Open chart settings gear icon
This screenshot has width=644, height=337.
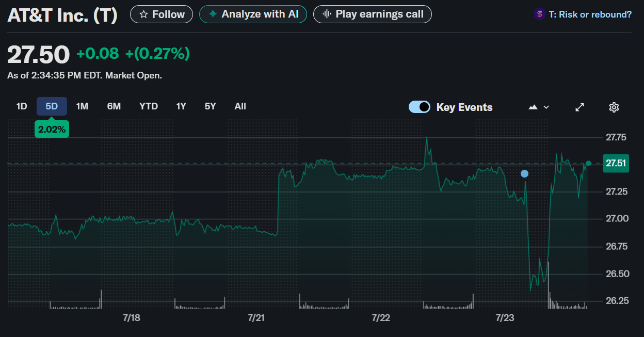pos(614,107)
